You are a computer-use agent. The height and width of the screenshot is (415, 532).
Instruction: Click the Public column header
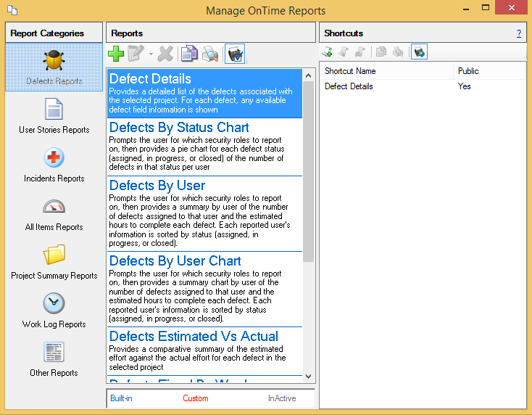click(489, 71)
